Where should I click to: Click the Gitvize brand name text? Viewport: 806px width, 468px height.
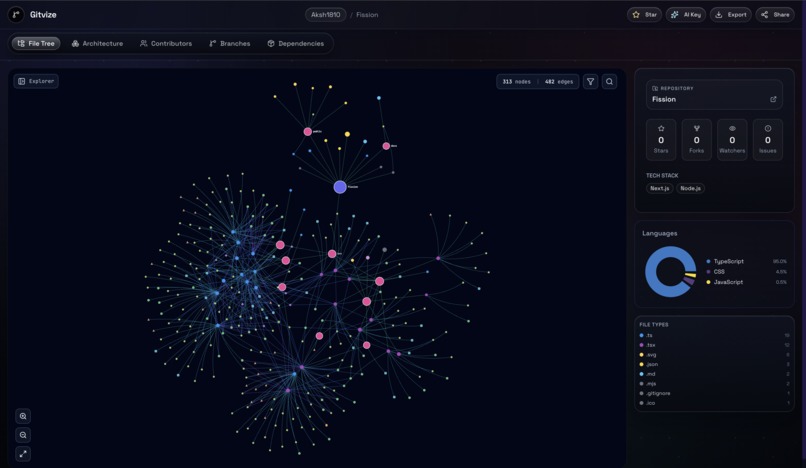(x=43, y=15)
